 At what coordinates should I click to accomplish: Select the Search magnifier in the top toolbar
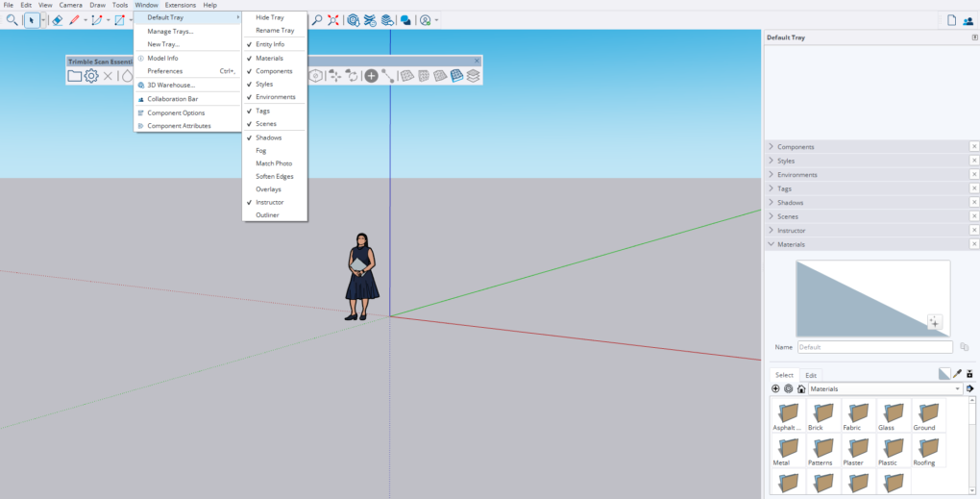[12, 20]
